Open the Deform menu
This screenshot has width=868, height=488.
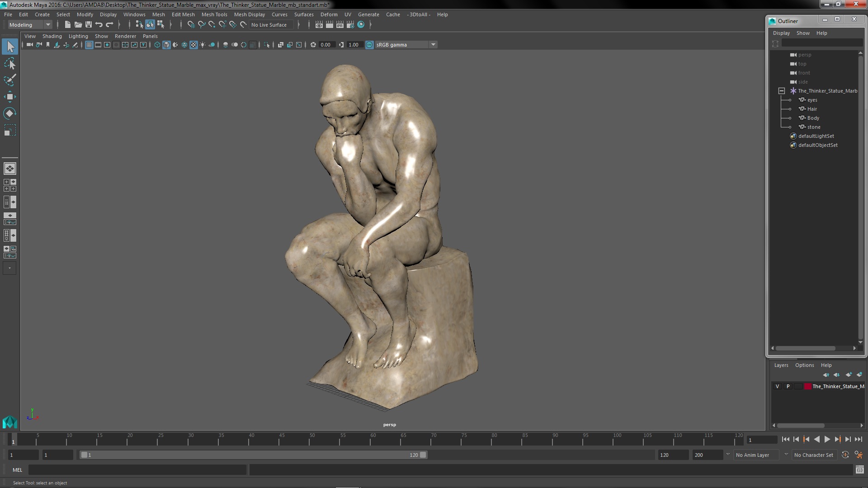point(329,14)
